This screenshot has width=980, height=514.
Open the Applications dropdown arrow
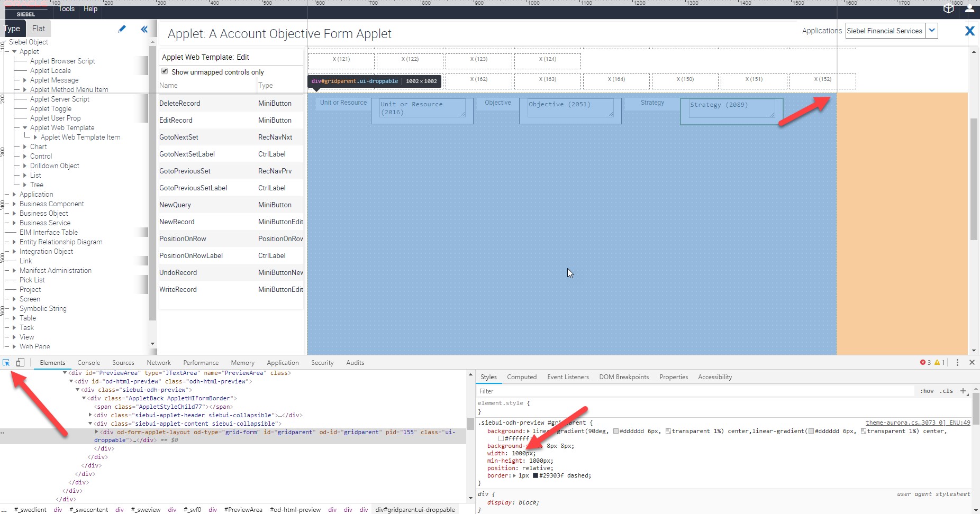[x=932, y=31]
